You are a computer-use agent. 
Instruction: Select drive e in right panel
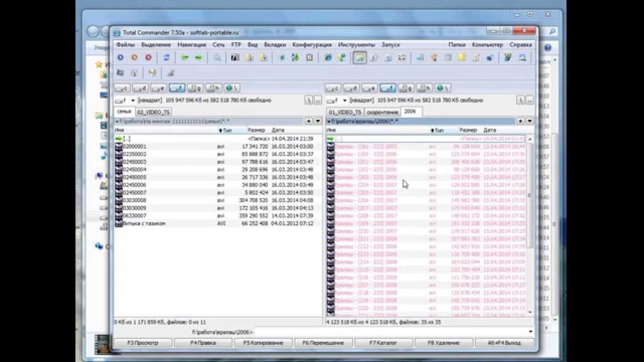pos(369,88)
